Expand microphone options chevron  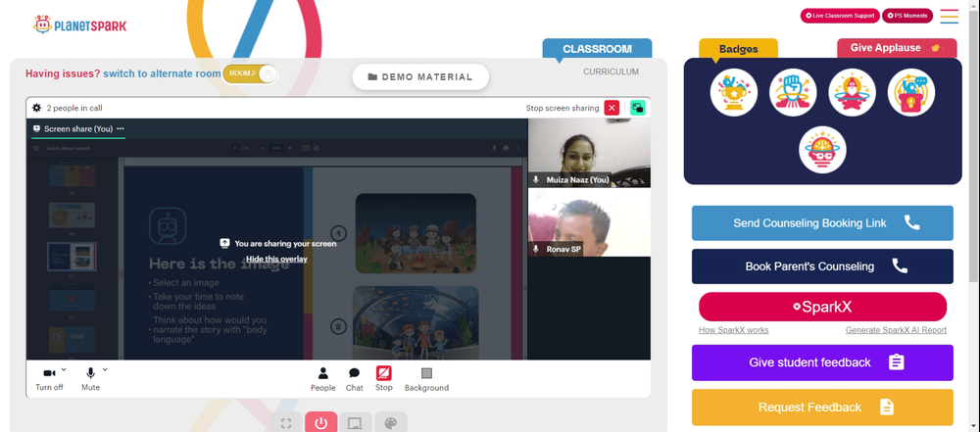[x=105, y=369]
